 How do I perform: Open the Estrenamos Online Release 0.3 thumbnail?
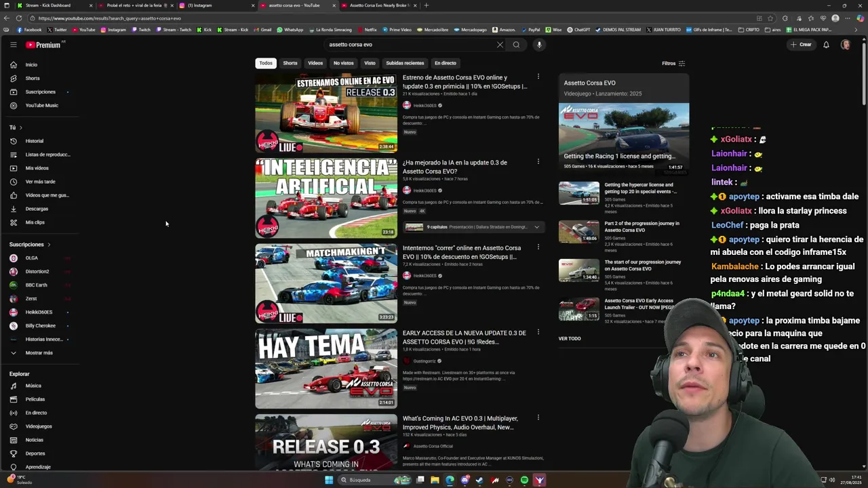[x=326, y=113]
